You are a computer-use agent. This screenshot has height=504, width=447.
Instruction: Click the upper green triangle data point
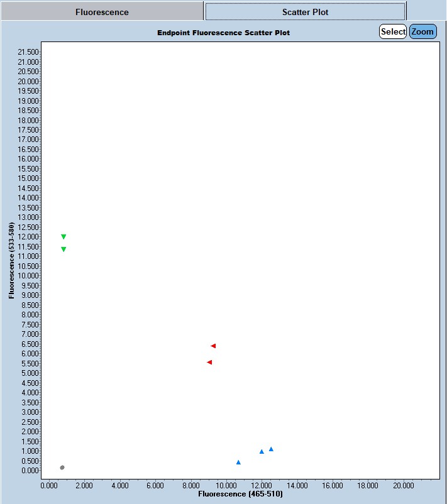[x=63, y=237]
